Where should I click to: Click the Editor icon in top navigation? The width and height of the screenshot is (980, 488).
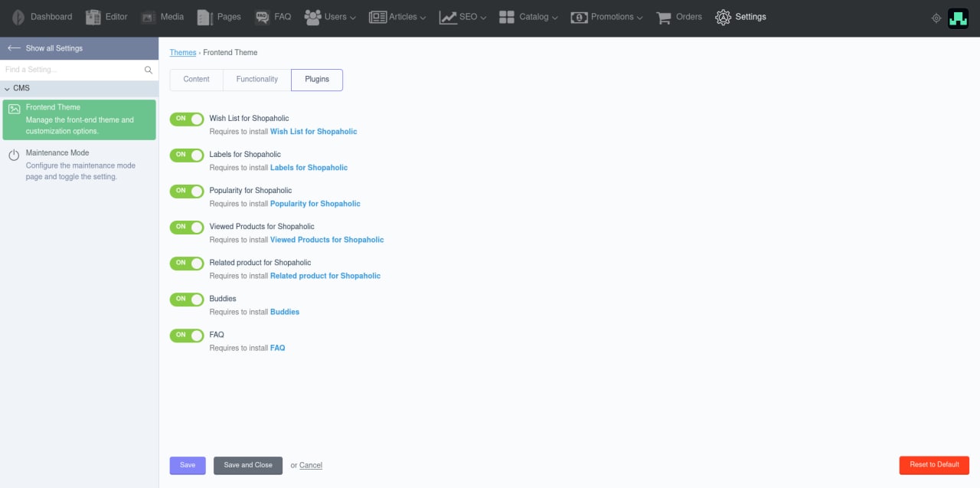pyautogui.click(x=93, y=17)
